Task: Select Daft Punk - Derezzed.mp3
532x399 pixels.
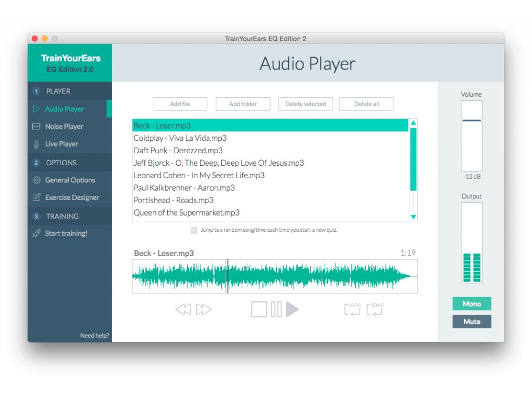Action: click(270, 150)
